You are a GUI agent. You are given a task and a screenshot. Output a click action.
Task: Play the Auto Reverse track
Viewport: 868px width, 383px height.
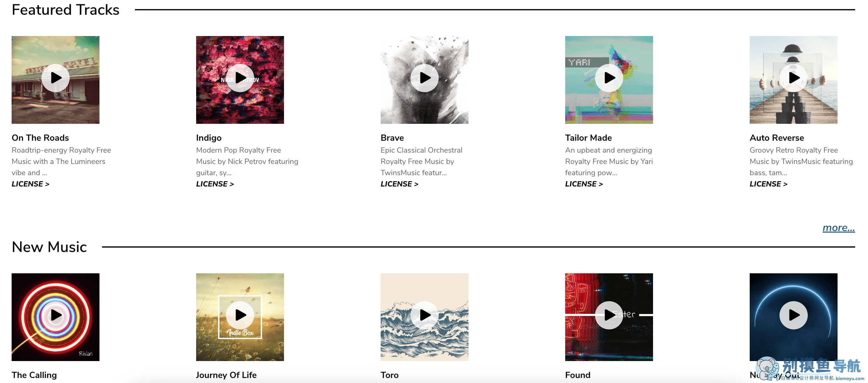[794, 78]
